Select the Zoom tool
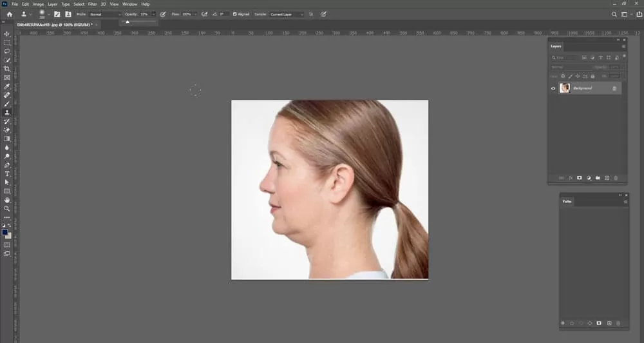 (6, 208)
